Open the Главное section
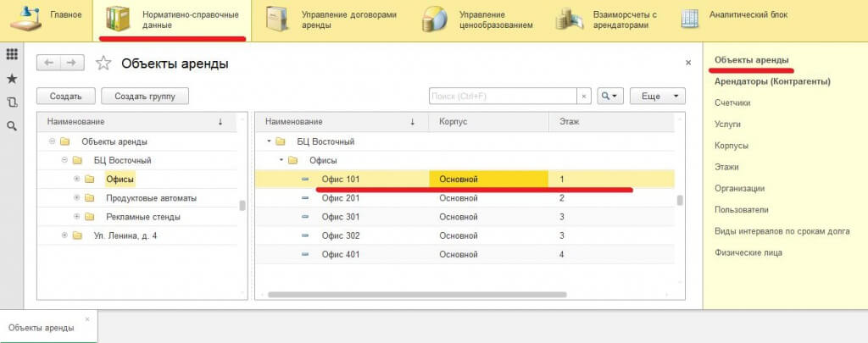The image size is (868, 343). (x=66, y=15)
